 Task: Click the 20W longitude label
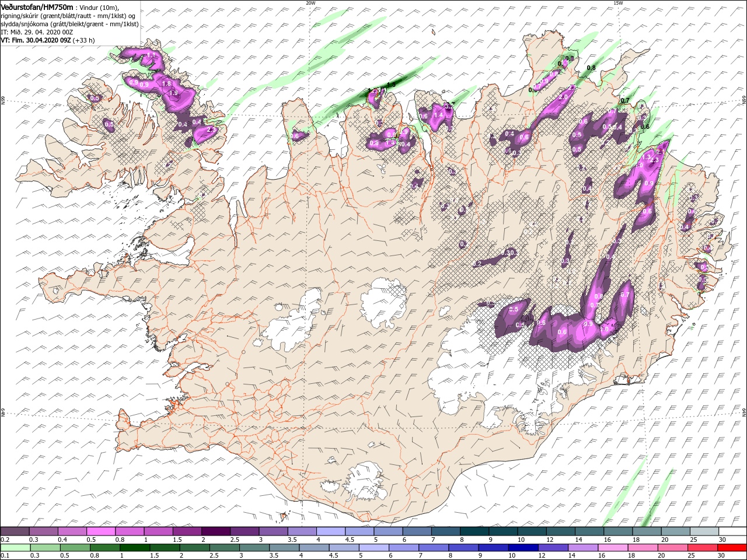click(x=311, y=2)
